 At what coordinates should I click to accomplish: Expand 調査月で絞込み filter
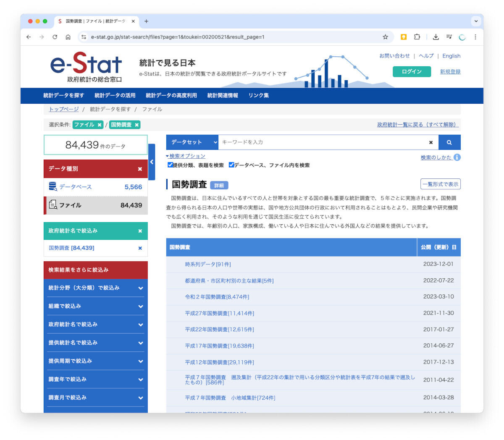(x=96, y=398)
